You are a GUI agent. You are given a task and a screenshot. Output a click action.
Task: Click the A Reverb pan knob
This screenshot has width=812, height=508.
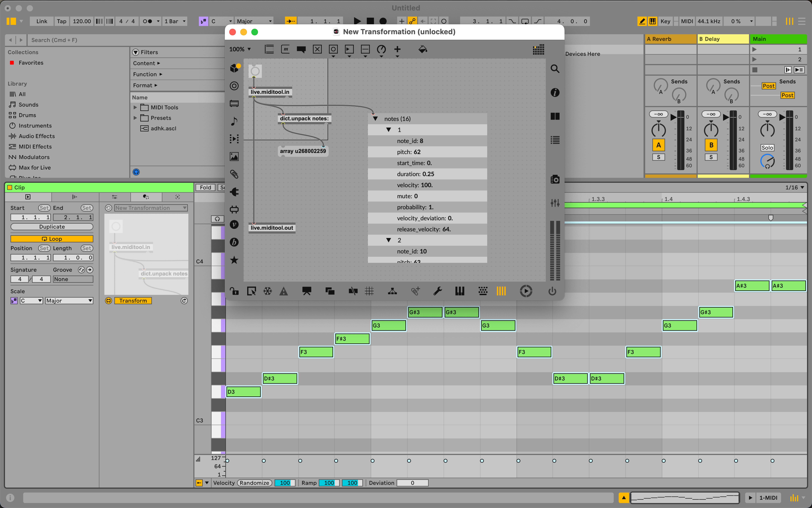658,130
